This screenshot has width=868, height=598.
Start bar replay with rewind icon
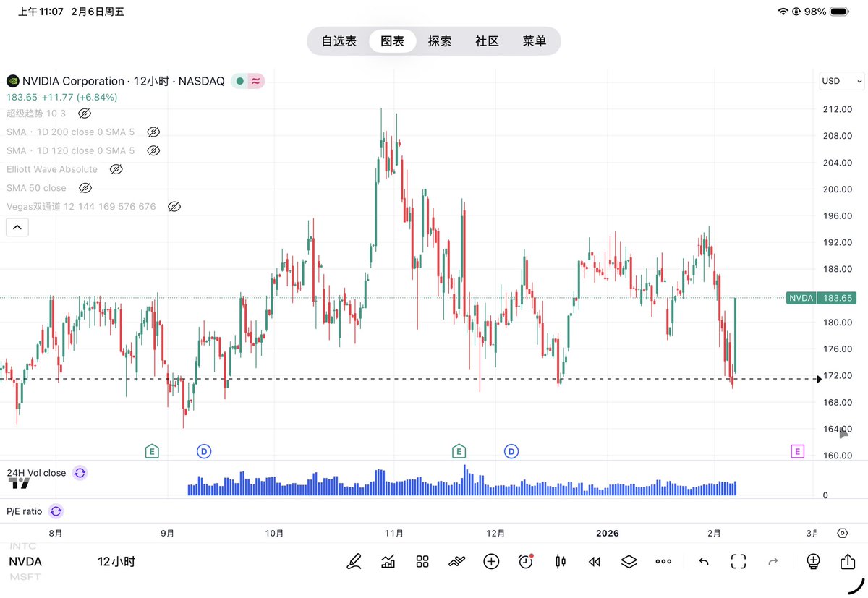[x=595, y=561]
